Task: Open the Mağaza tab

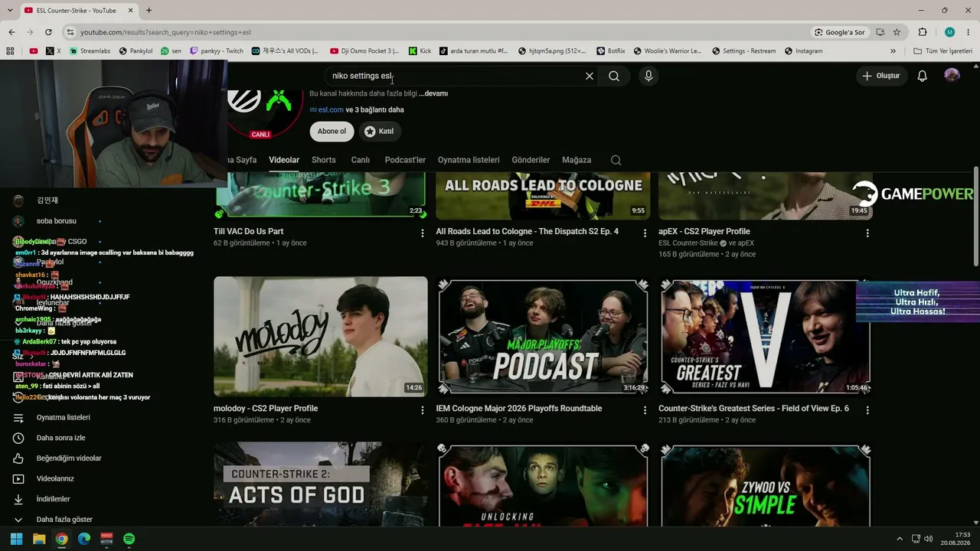Action: coord(577,160)
